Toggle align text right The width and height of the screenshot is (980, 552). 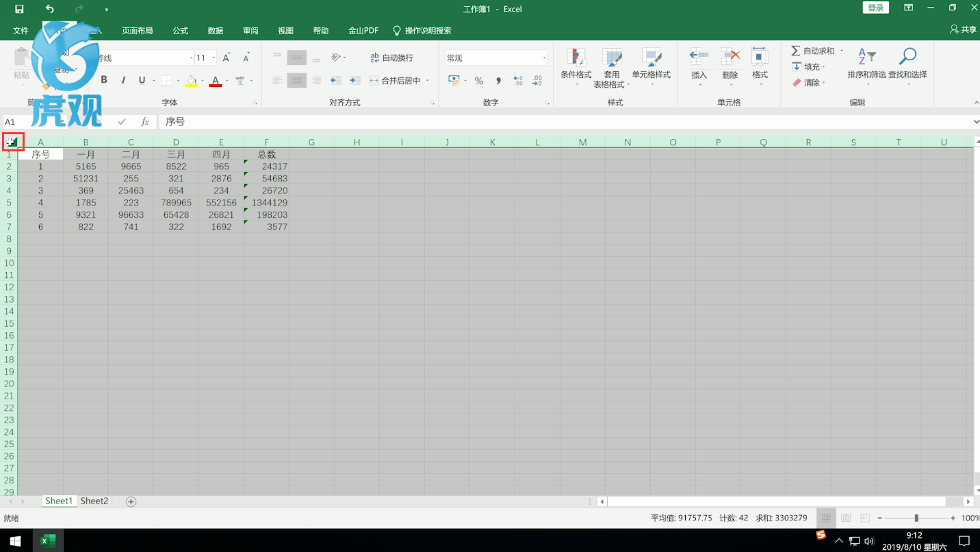tap(316, 81)
